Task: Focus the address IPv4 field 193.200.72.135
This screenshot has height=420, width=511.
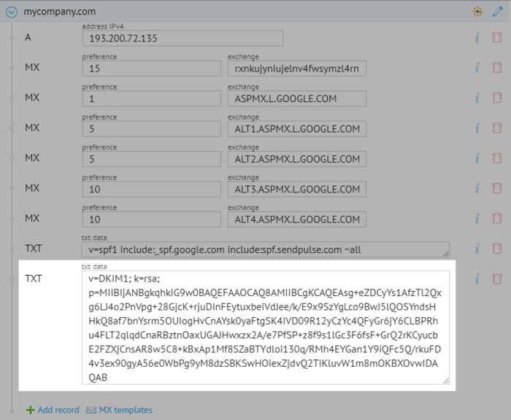Action: point(182,39)
